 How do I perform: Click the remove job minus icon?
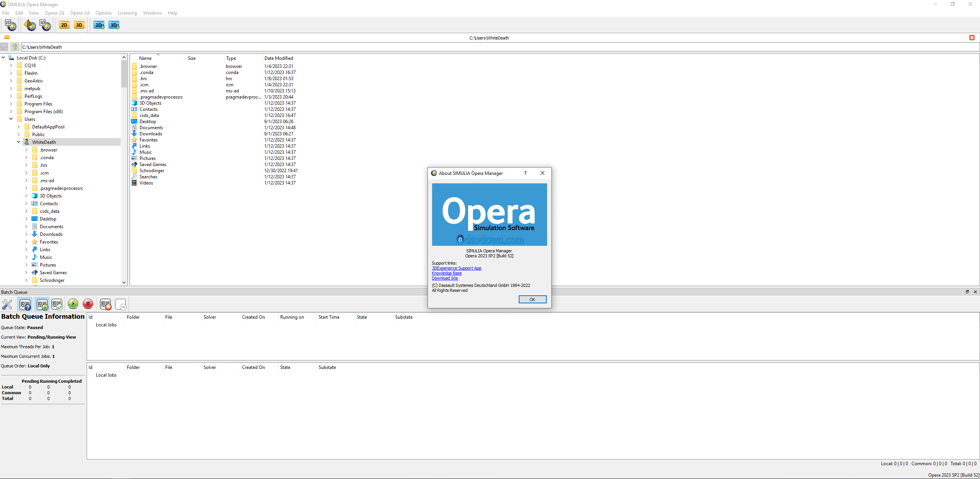(121, 304)
